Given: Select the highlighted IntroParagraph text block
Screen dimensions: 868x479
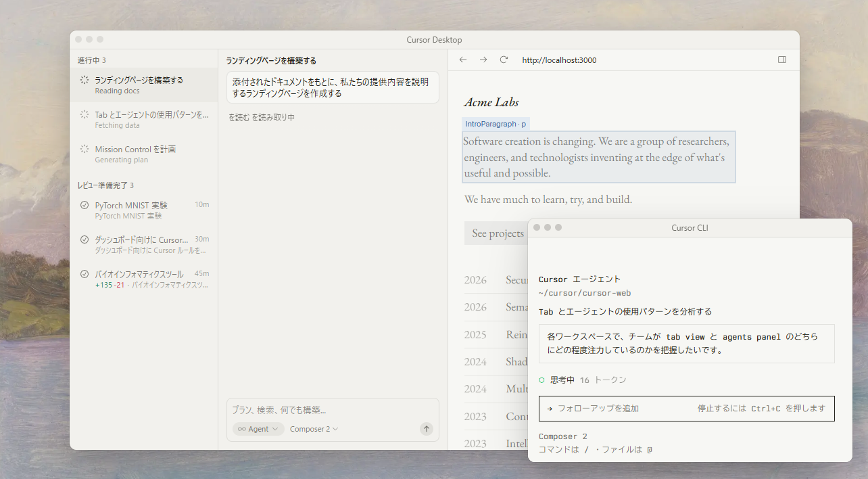Looking at the screenshot, I should 598,157.
